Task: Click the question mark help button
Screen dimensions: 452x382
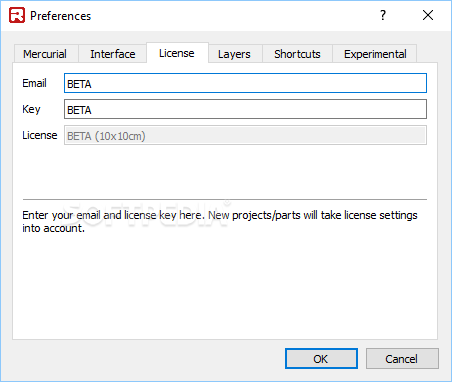Action: [383, 15]
